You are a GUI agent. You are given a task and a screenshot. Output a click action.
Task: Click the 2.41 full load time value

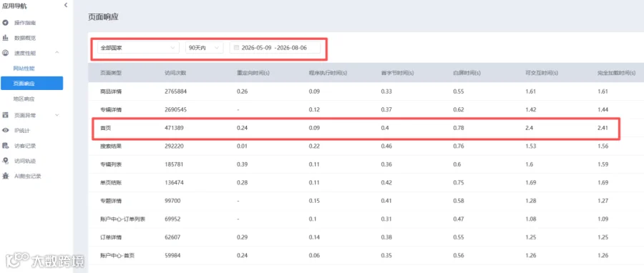point(603,128)
